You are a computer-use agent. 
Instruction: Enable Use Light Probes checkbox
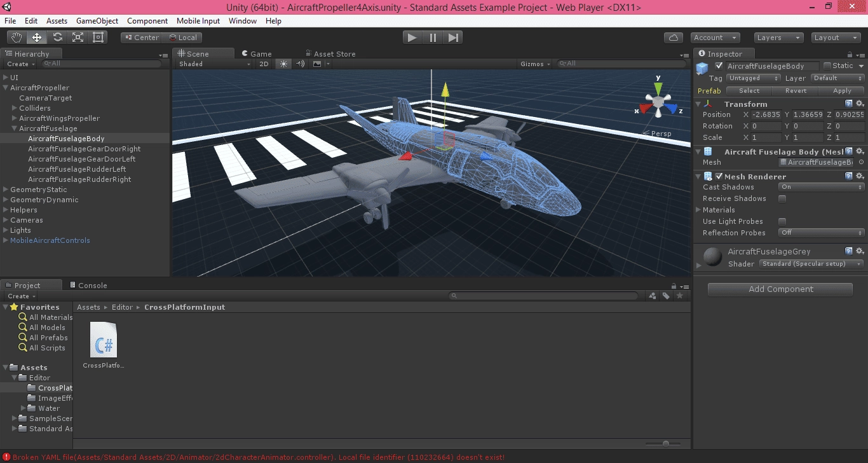(782, 221)
